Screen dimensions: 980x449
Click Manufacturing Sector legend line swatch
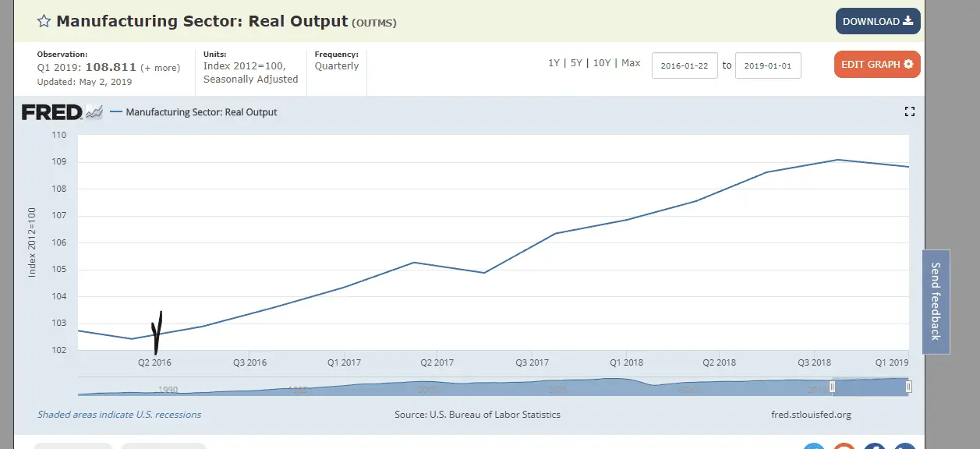click(116, 112)
